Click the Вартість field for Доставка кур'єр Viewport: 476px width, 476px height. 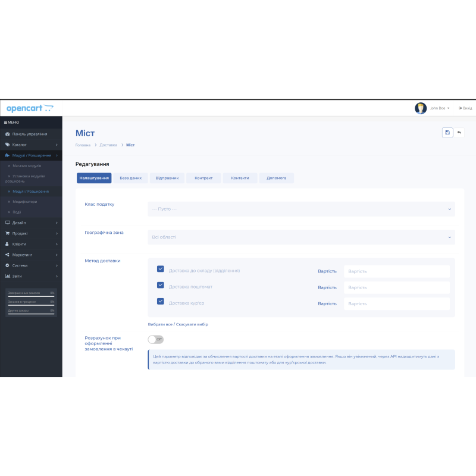(x=397, y=303)
